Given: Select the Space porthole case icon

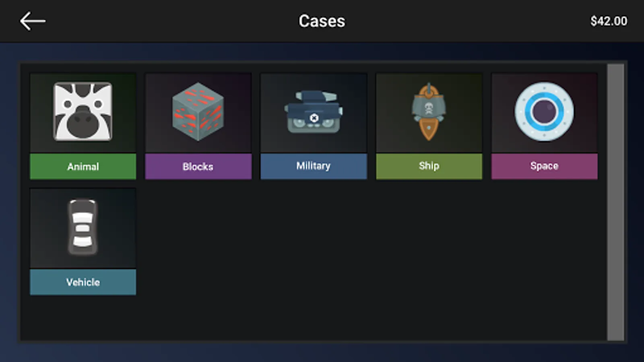Looking at the screenshot, I should point(544,112).
